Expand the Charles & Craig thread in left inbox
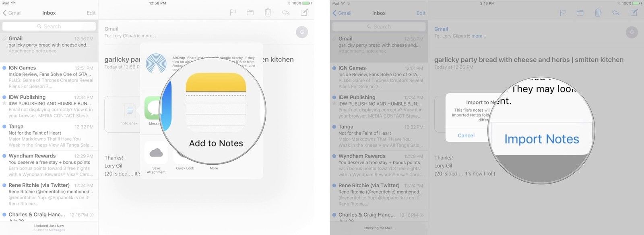The height and width of the screenshot is (235, 644). [92, 215]
